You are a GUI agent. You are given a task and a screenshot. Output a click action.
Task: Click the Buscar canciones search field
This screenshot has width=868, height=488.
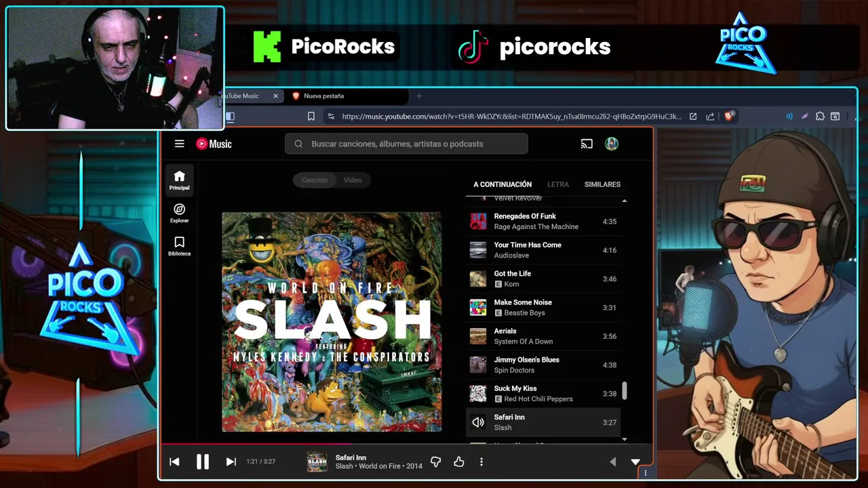[406, 144]
